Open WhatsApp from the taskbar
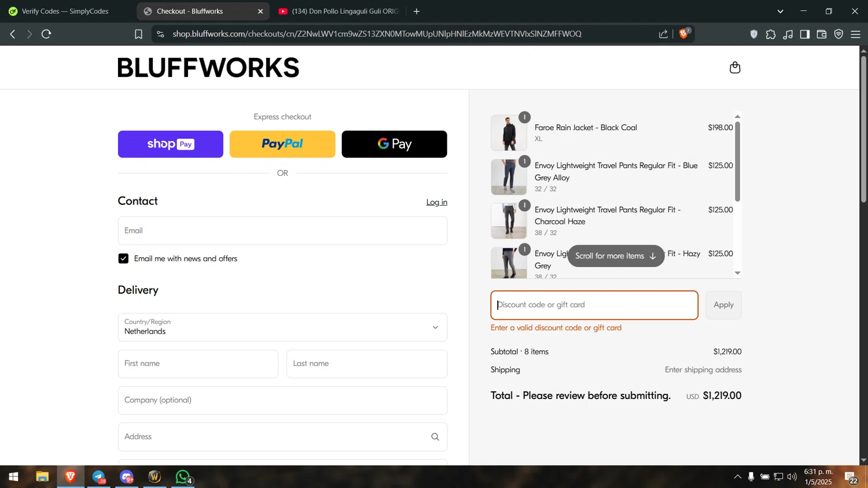The image size is (868, 488). tap(183, 477)
